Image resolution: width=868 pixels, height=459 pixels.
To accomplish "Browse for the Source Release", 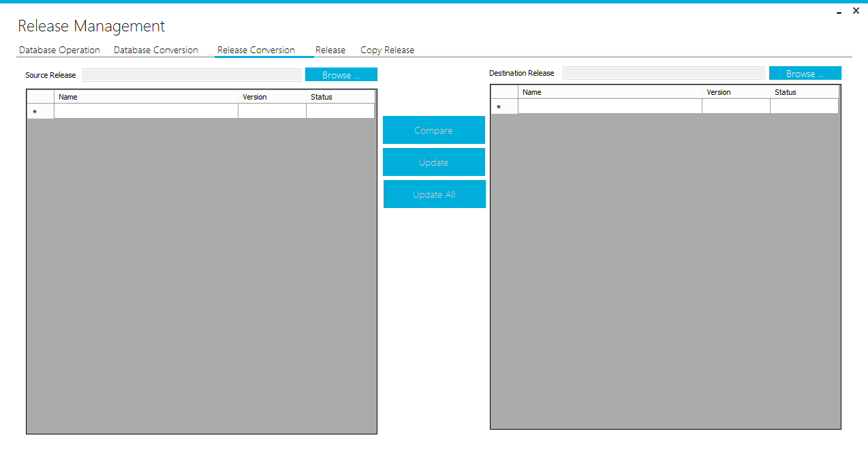I will (x=341, y=75).
